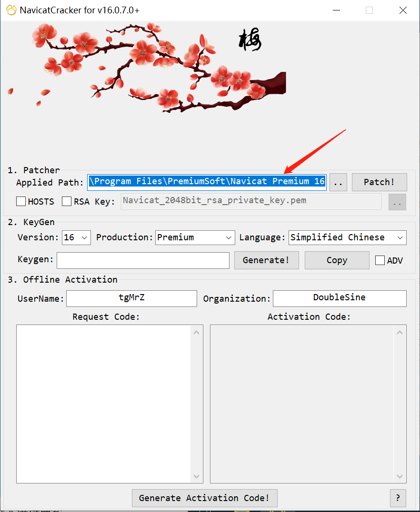Screen dimensions: 420x512
Task: Click inside the Keygen text field
Action: point(143,260)
